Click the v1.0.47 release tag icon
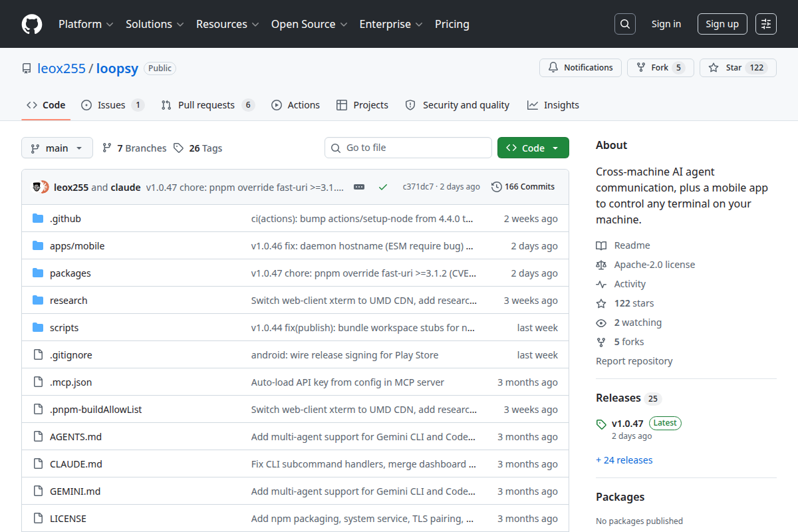 601,424
